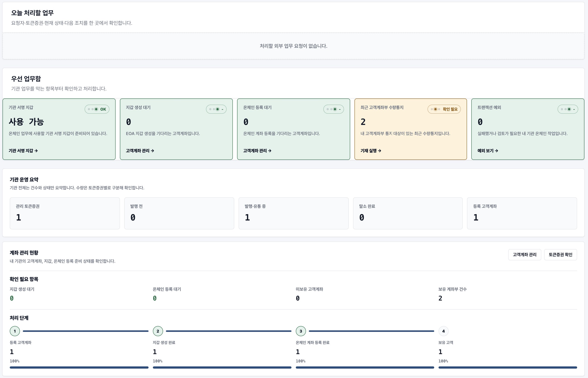The image size is (588, 378).
Task: Click status indicator on 온체인 등록 대기 card
Action: [333, 109]
